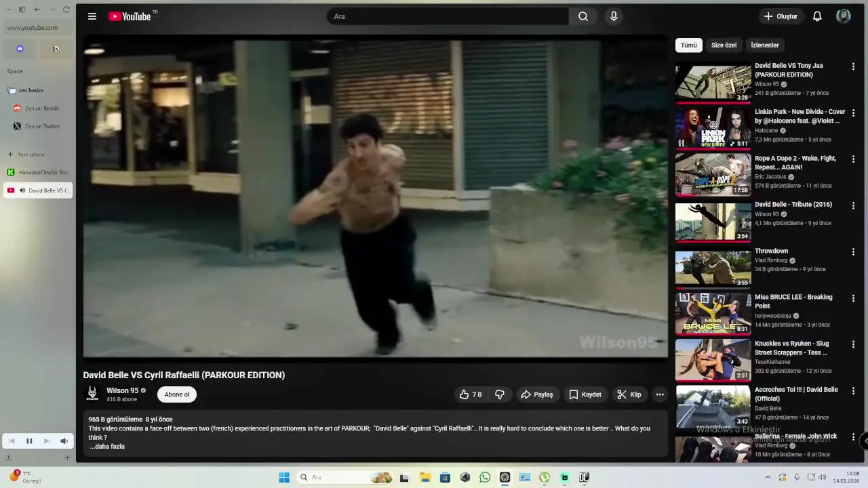Subscribe with the Abone ol button

coord(177,394)
